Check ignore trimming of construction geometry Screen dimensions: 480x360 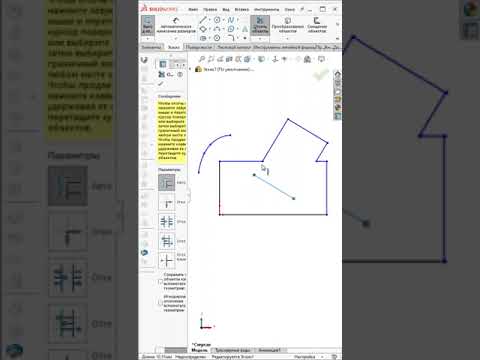pyautogui.click(x=160, y=303)
